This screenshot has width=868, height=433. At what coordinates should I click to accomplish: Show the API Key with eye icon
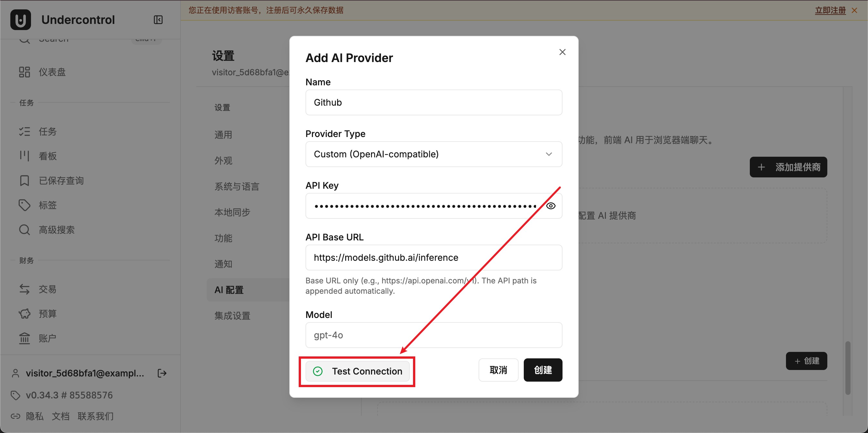tap(551, 206)
